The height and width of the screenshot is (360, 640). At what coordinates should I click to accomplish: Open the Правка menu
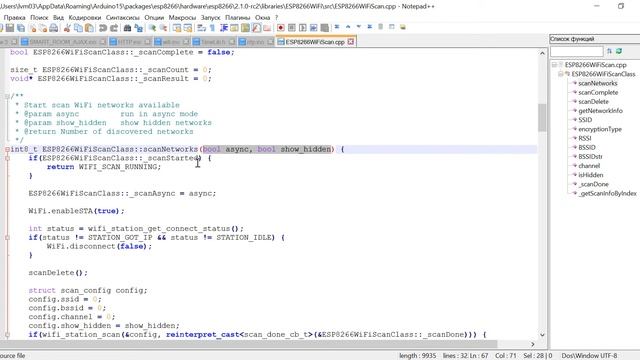point(14,18)
